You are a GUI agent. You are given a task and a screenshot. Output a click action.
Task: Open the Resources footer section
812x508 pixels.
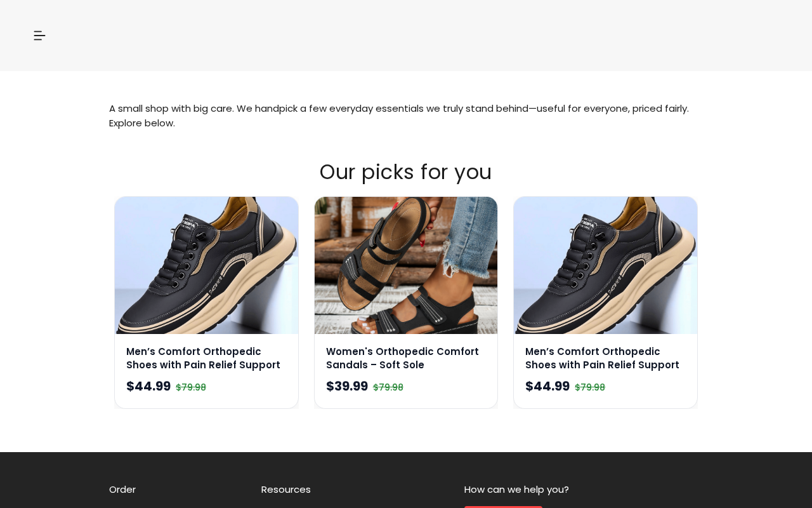[x=286, y=490]
